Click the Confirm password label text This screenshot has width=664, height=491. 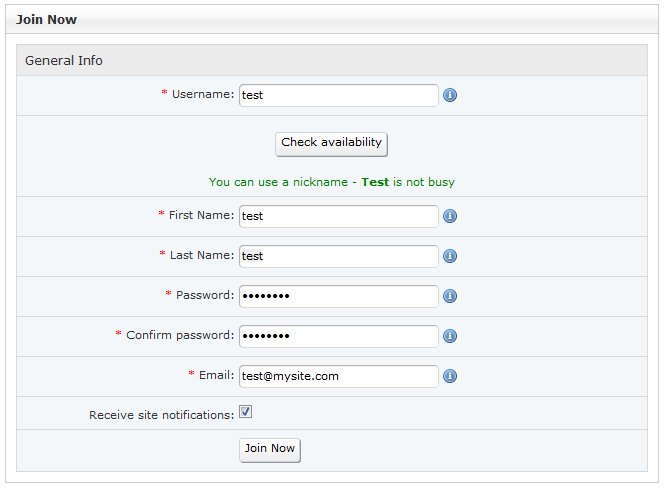click(x=179, y=335)
